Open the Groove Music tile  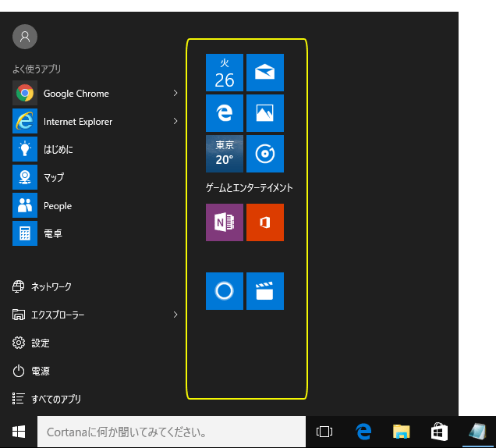click(264, 154)
